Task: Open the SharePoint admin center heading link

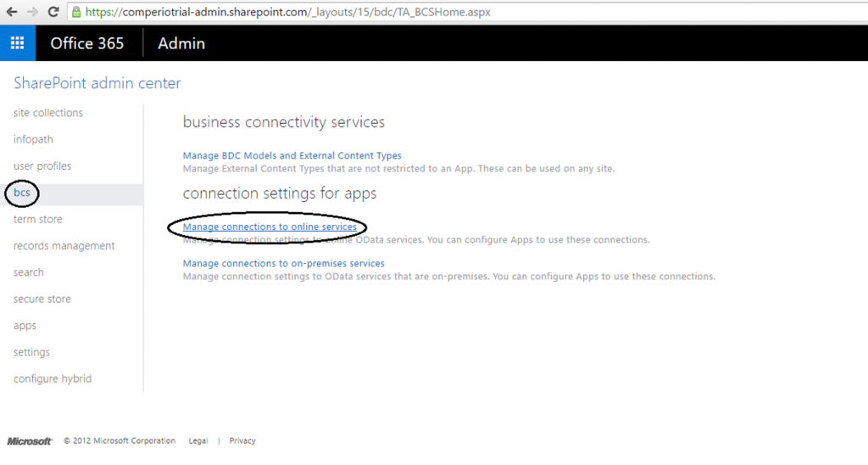Action: (97, 83)
